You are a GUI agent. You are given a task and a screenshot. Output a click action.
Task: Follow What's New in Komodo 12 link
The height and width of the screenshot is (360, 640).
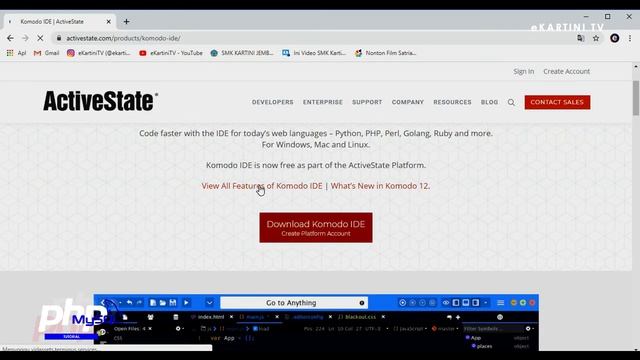(x=380, y=186)
